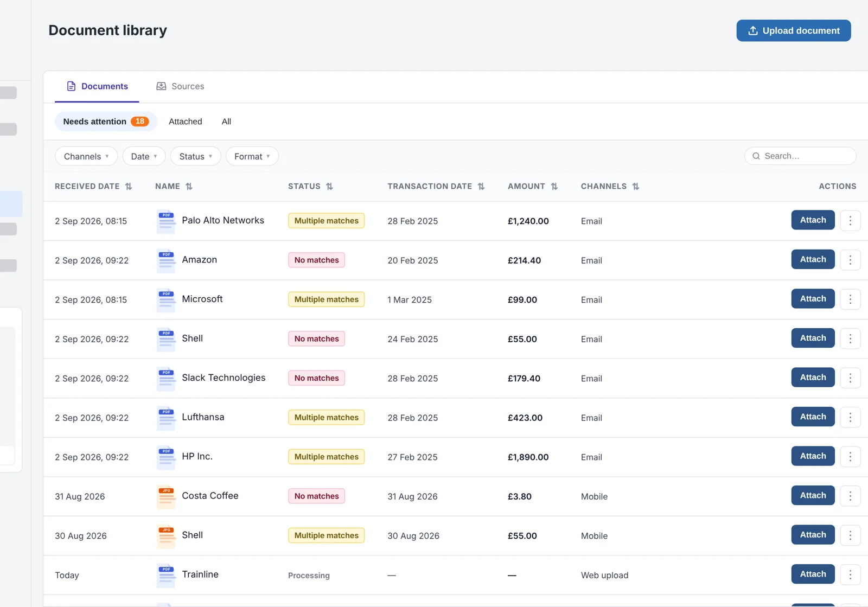Sort by Status column icon

[x=329, y=187]
